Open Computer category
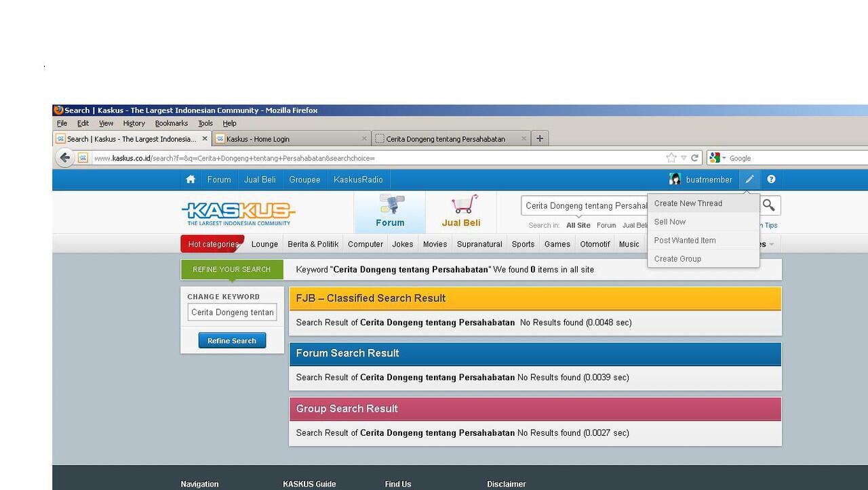This screenshot has width=868, height=490. coord(366,244)
